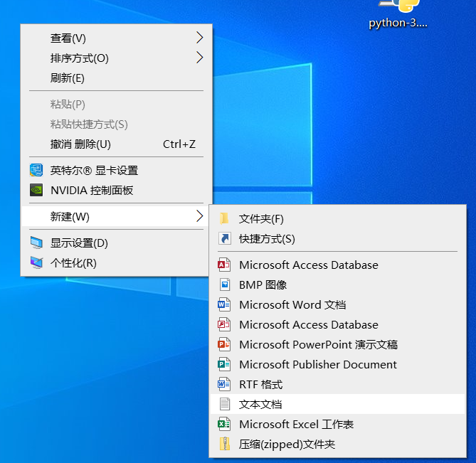Click the Microsoft Word document icon

coord(224,304)
